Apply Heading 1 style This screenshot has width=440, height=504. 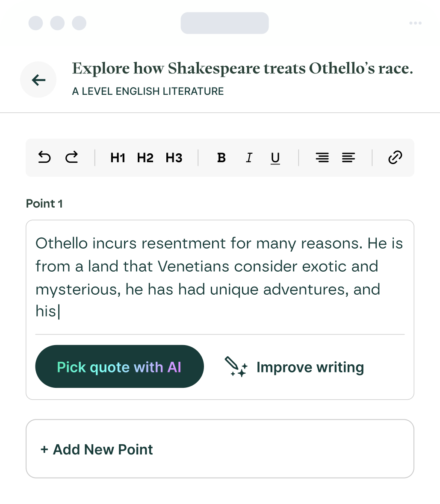pyautogui.click(x=118, y=158)
